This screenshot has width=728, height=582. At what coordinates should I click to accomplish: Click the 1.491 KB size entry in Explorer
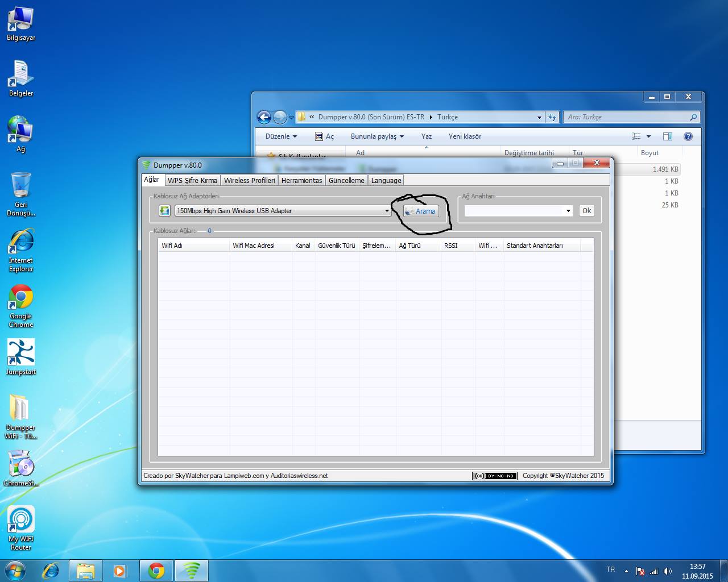point(665,169)
